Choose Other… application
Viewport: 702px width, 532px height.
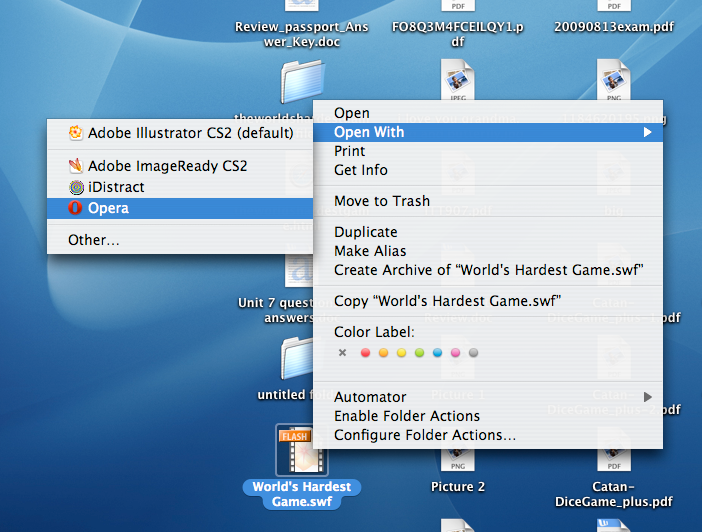pos(180,240)
